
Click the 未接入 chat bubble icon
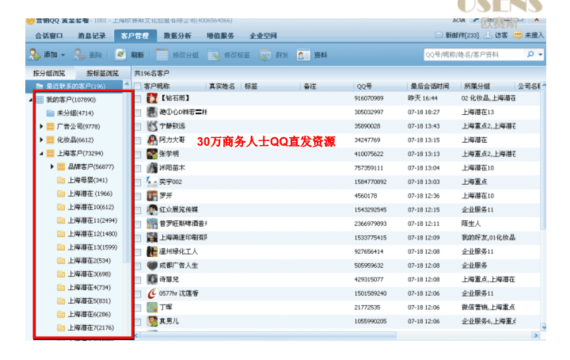click(517, 35)
